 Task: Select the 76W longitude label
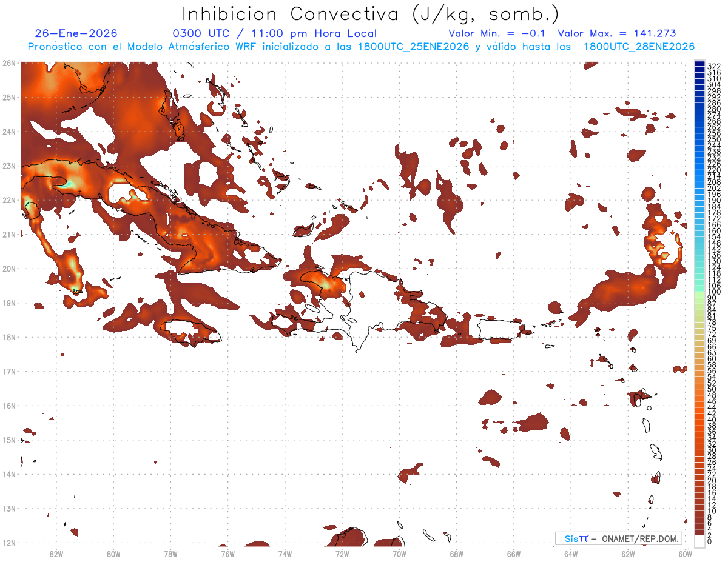227,554
